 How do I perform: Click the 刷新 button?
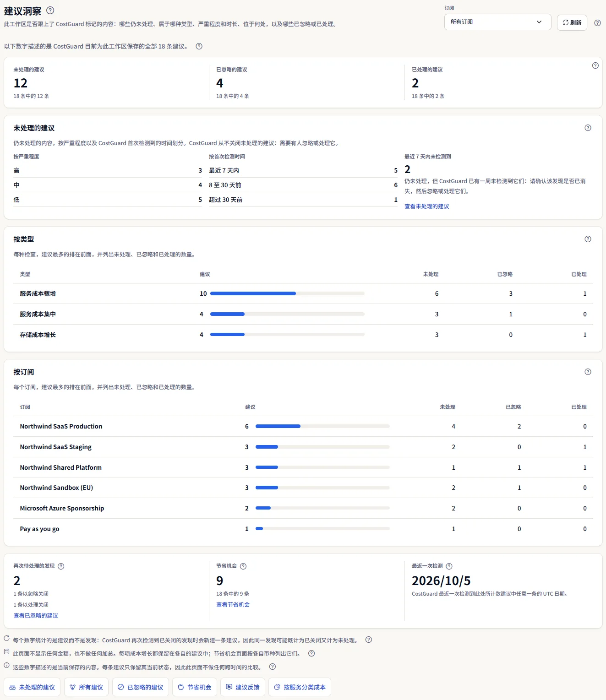coord(572,22)
